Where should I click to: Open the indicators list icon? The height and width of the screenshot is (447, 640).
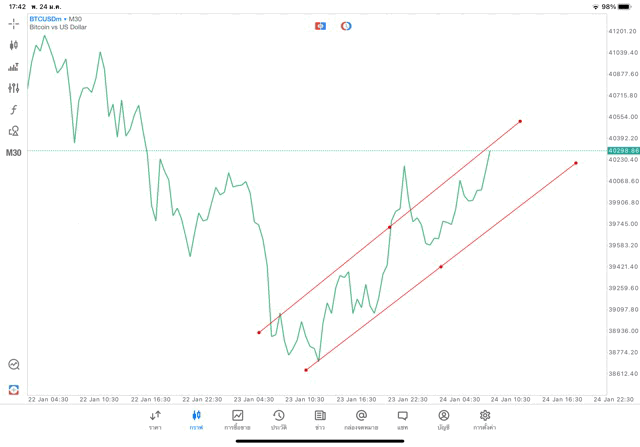pos(14,67)
